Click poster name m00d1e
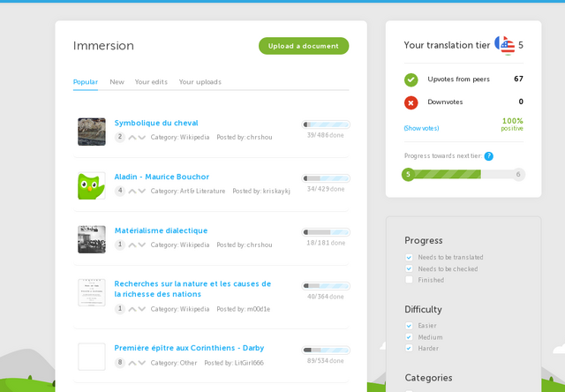 tap(259, 309)
